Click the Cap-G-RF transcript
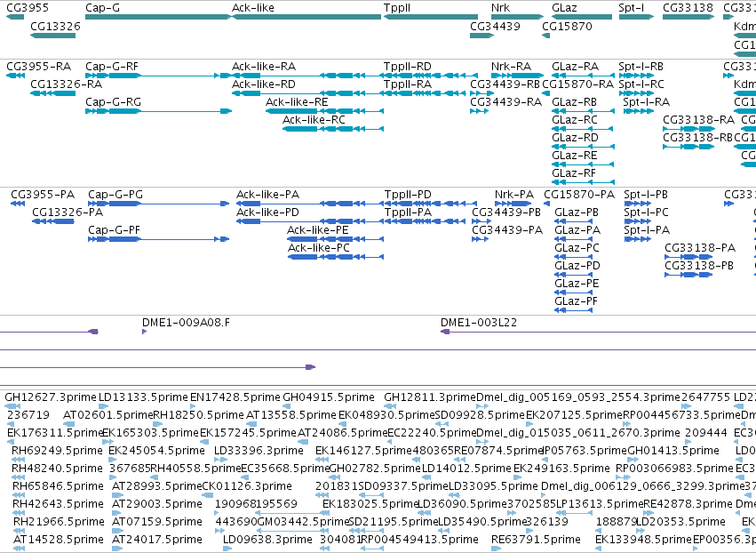This screenshot has height=553, width=756. coord(158,76)
